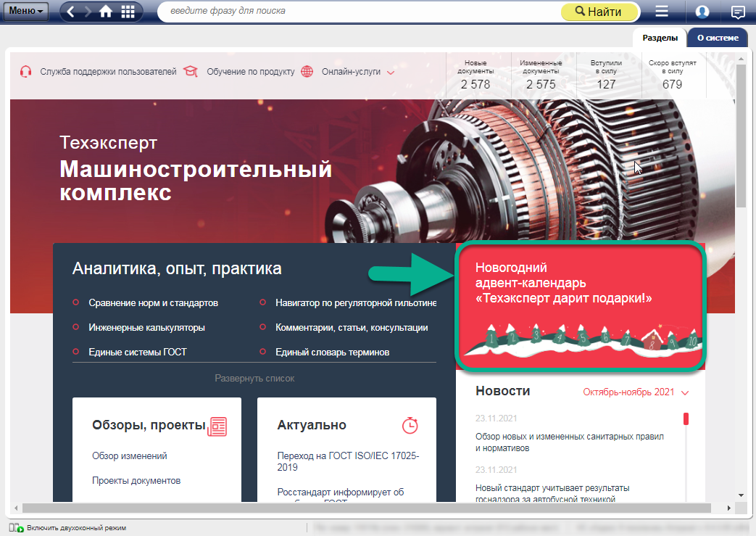Image resolution: width=756 pixels, height=536 pixels.
Task: Click the page vertical scrollbar thumb
Action: pyautogui.click(x=741, y=136)
